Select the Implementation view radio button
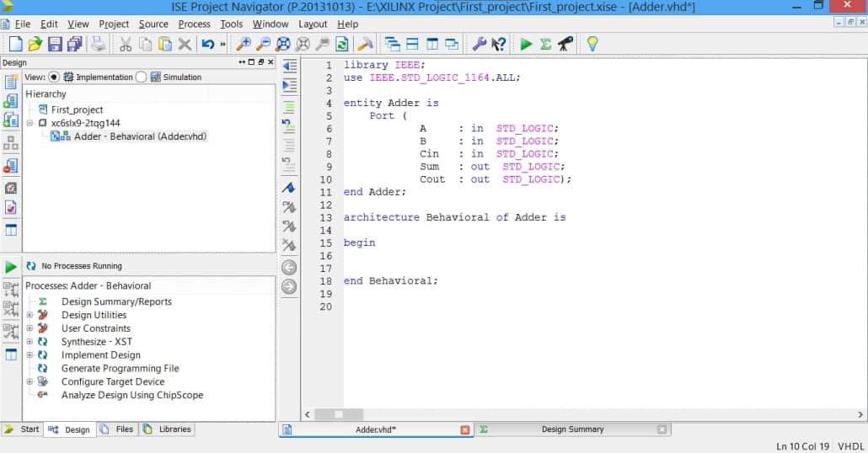Screen dimensions: 868x453 pyautogui.click(x=54, y=77)
